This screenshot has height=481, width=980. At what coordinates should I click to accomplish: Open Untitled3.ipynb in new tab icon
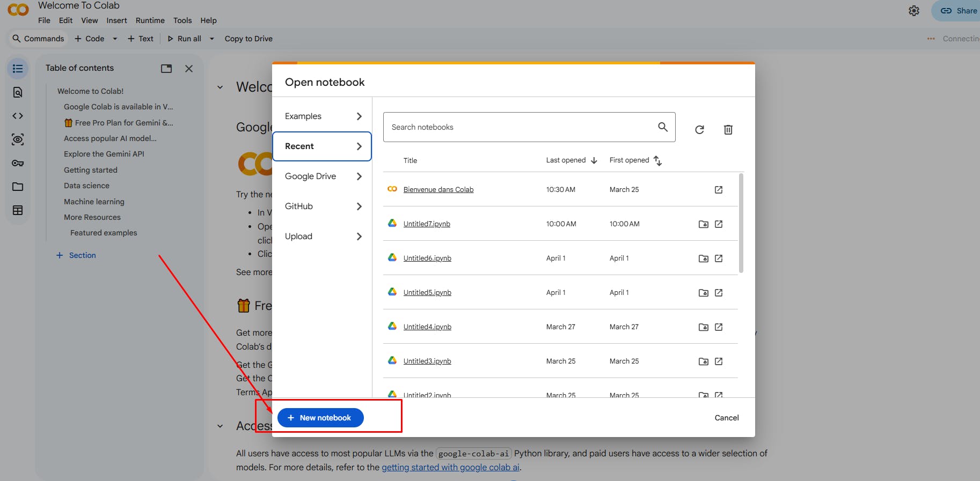(x=719, y=361)
